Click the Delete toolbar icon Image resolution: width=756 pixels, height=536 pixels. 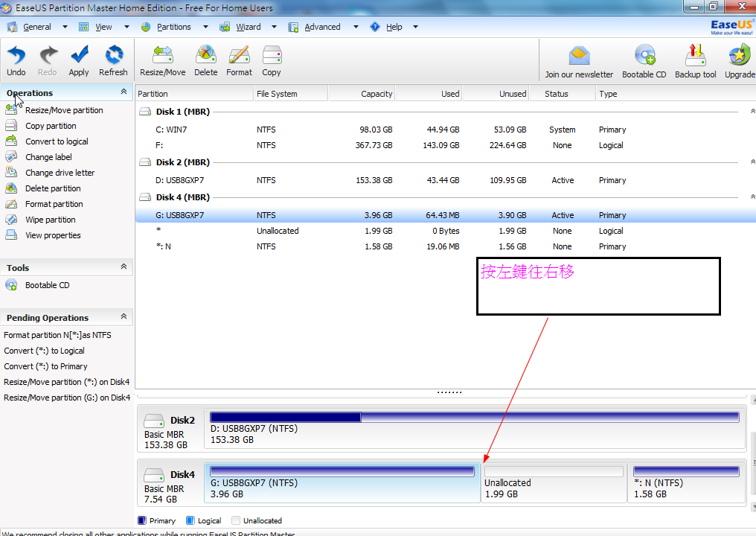coord(206,55)
